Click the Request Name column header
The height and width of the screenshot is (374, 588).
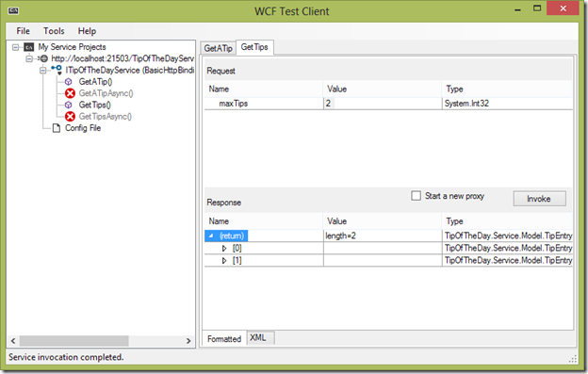(x=264, y=89)
